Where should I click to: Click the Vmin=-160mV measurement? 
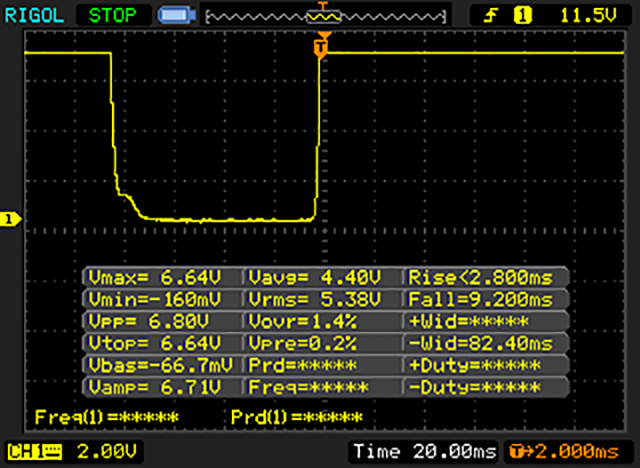pyautogui.click(x=155, y=300)
